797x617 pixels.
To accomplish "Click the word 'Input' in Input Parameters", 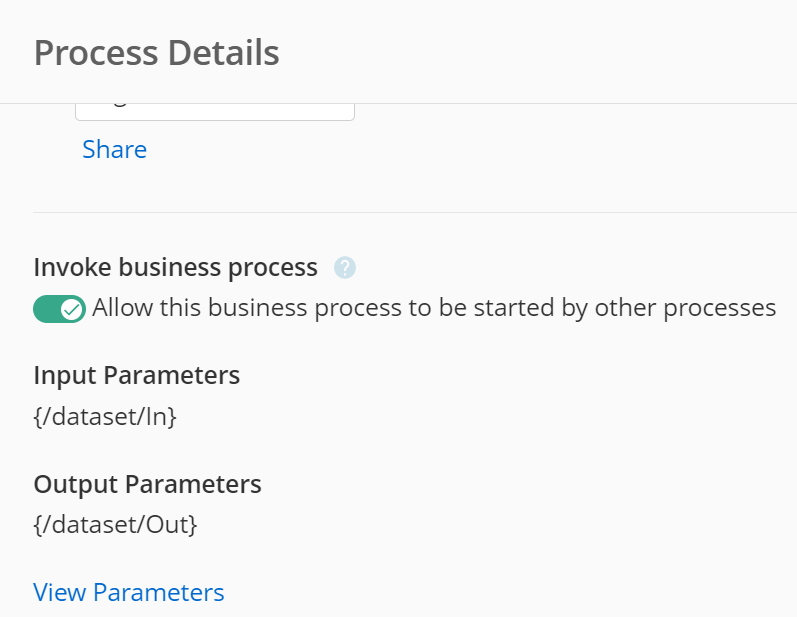I will click(65, 376).
